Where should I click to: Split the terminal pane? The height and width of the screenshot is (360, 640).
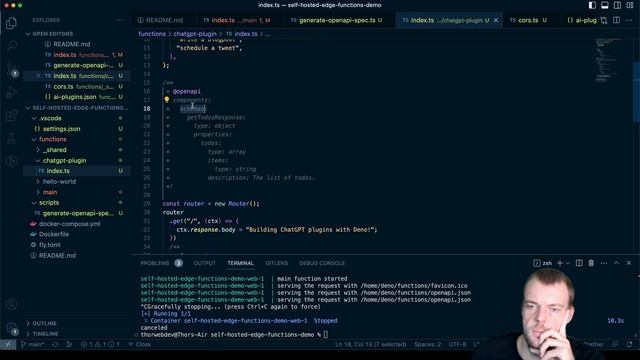[579, 263]
